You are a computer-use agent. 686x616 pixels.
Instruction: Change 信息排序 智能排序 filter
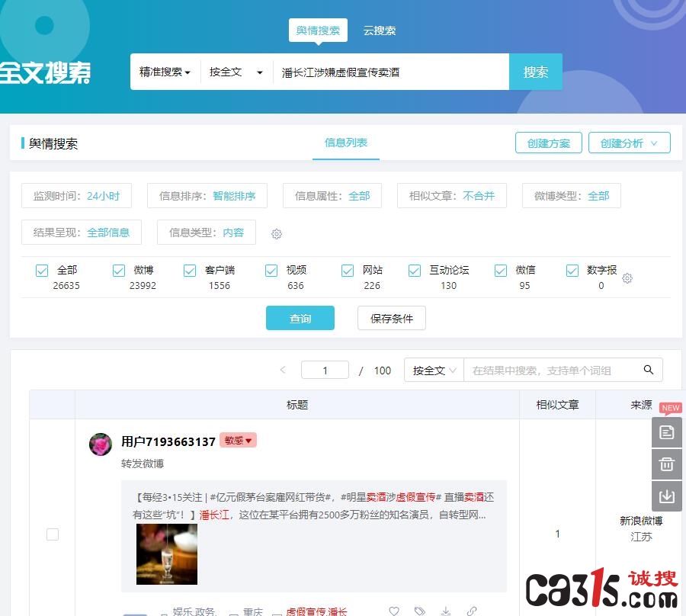point(207,196)
